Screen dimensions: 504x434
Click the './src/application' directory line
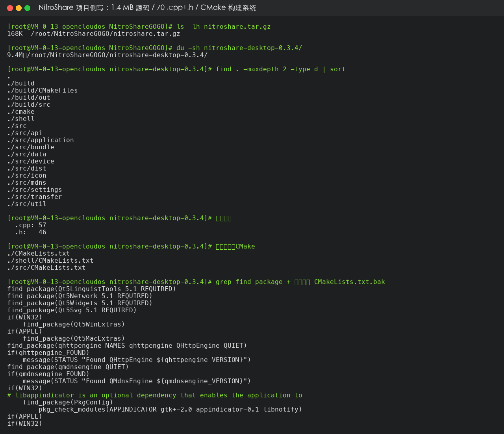click(x=41, y=140)
